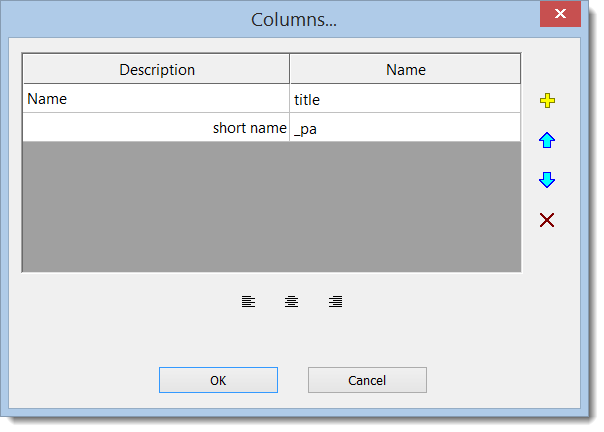This screenshot has width=604, height=432.
Task: Set left text alignment
Action: pos(248,301)
